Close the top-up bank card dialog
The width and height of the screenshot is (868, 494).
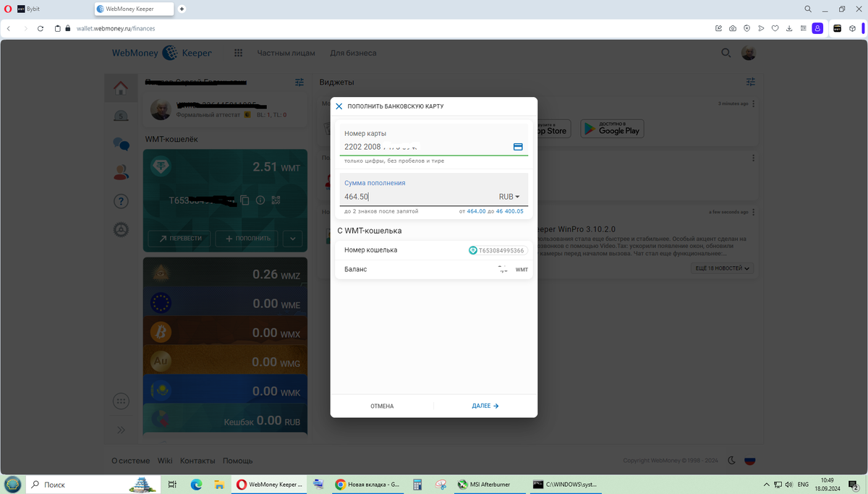(339, 106)
